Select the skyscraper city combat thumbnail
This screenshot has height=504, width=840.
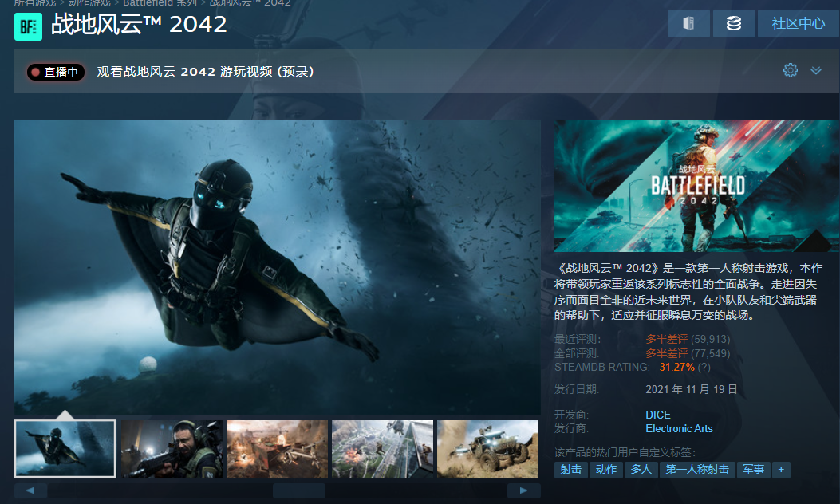pyautogui.click(x=382, y=448)
